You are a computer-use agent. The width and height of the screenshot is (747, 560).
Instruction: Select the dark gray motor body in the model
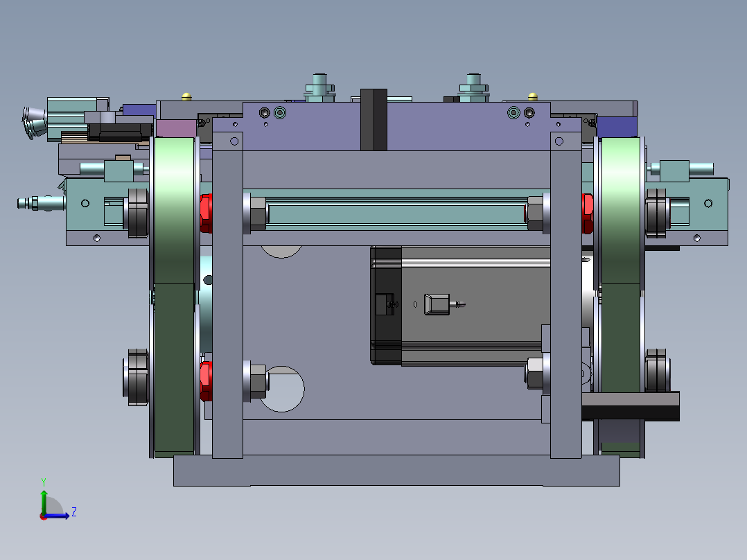click(460, 306)
